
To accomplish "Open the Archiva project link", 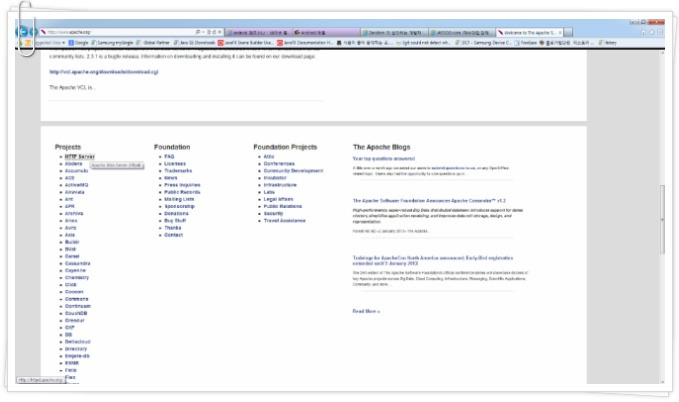I will [x=74, y=214].
